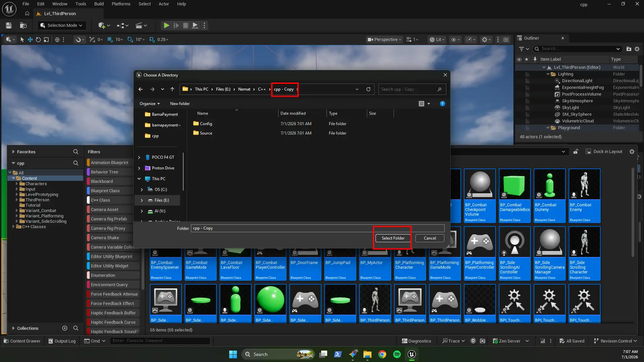644x362 pixels.
Task: Toggle the Blueprint Class filter
Action: [112, 191]
